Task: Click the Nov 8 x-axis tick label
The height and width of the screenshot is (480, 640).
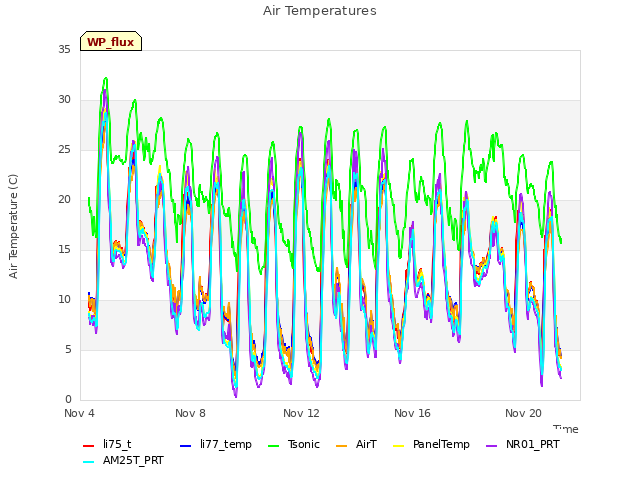Action: pos(190,413)
